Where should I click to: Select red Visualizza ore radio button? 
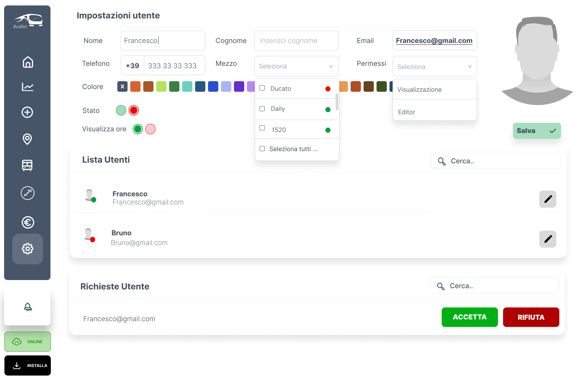coord(150,129)
